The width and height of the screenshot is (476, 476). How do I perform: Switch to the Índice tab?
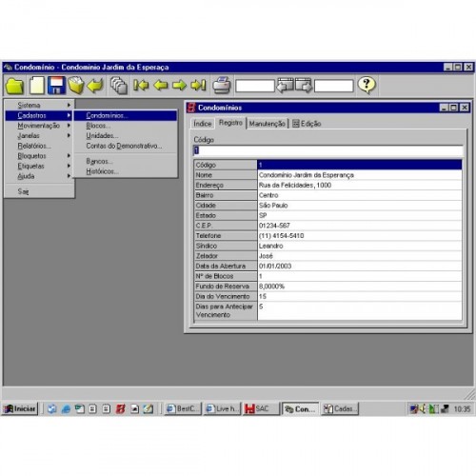tap(203, 124)
